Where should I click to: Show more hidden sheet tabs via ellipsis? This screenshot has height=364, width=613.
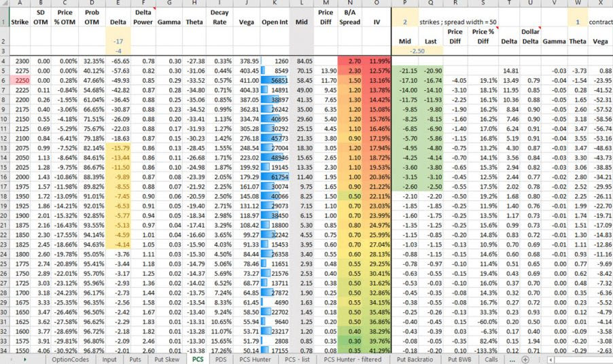point(512,359)
